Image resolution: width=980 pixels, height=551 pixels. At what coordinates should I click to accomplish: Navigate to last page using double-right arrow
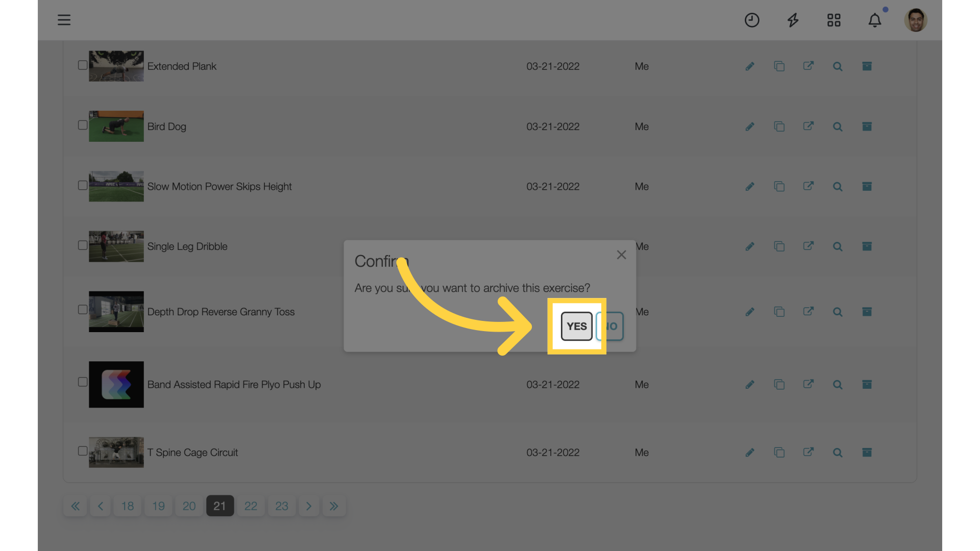tap(334, 505)
